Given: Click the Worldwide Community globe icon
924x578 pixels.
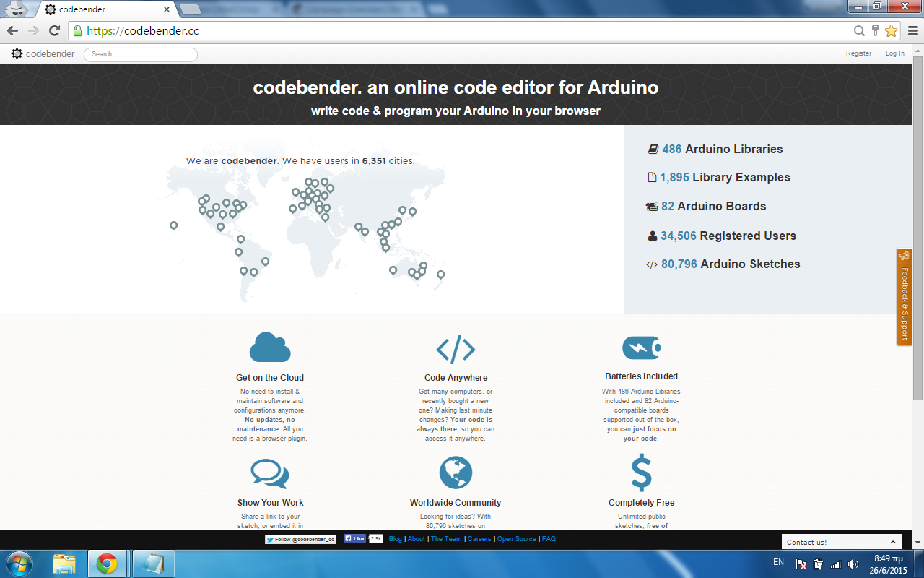Looking at the screenshot, I should (456, 473).
